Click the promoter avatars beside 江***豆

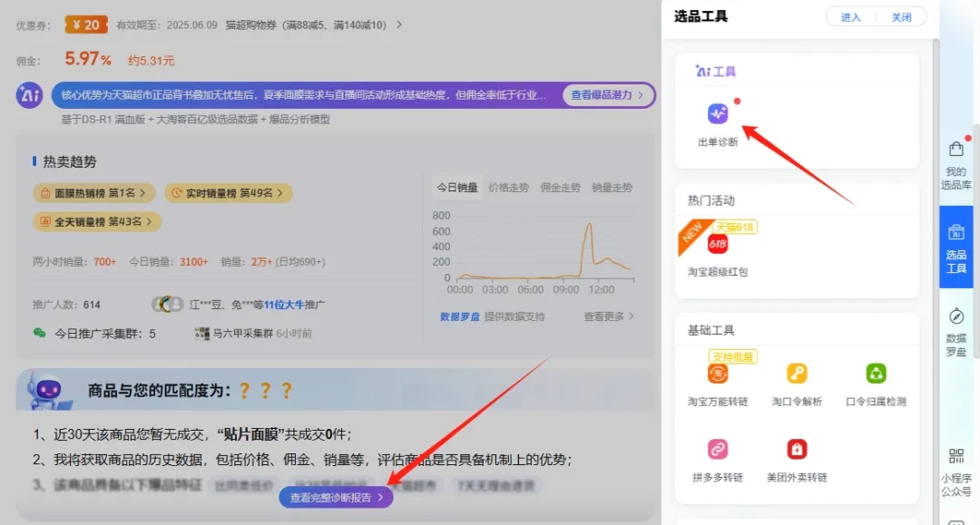(168, 304)
